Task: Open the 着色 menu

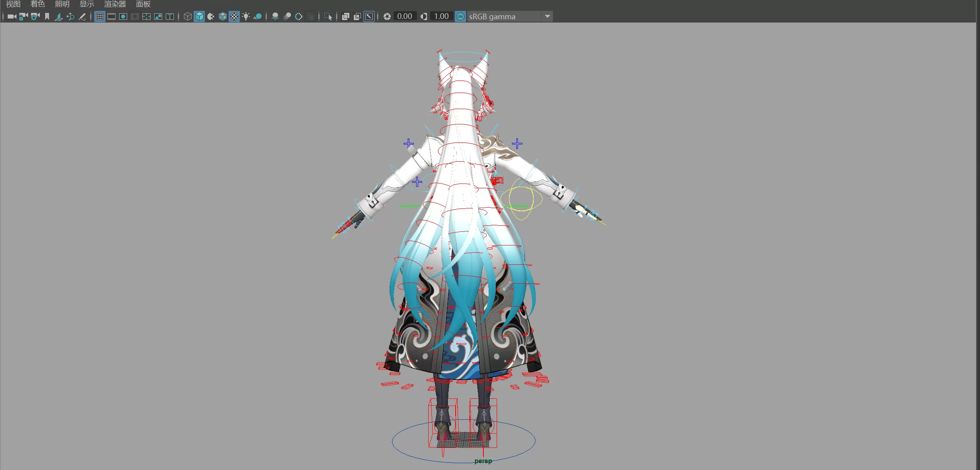Action: coord(37,4)
